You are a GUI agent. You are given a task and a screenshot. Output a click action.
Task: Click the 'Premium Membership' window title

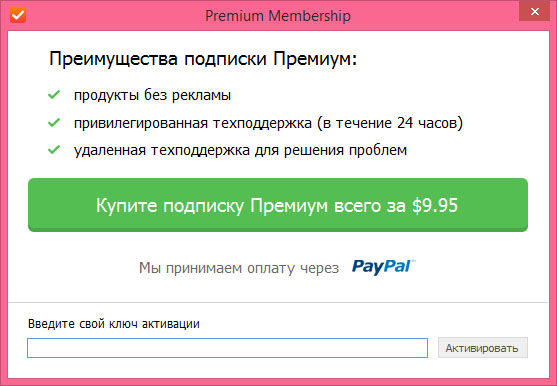point(278,16)
